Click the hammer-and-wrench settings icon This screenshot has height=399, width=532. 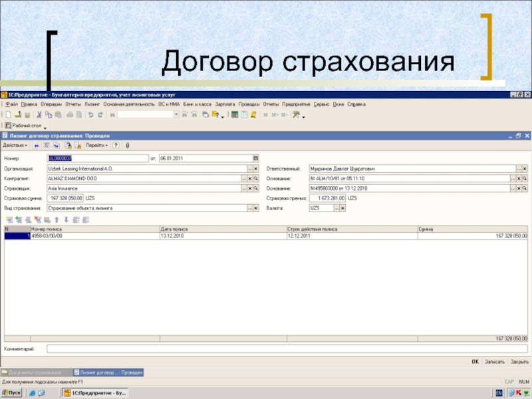(x=296, y=114)
